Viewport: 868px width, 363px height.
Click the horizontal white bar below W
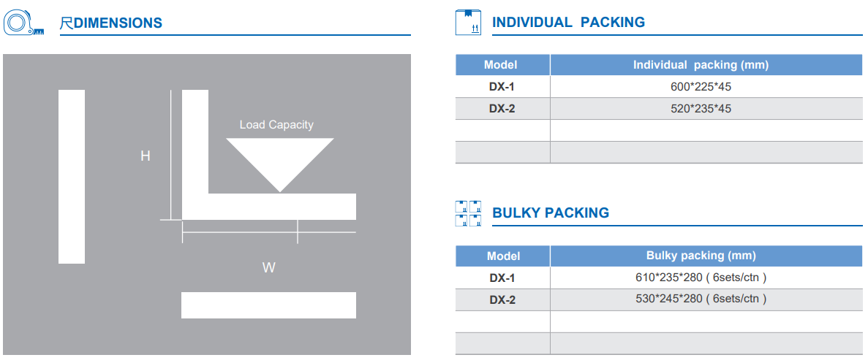pyautogui.click(x=268, y=305)
